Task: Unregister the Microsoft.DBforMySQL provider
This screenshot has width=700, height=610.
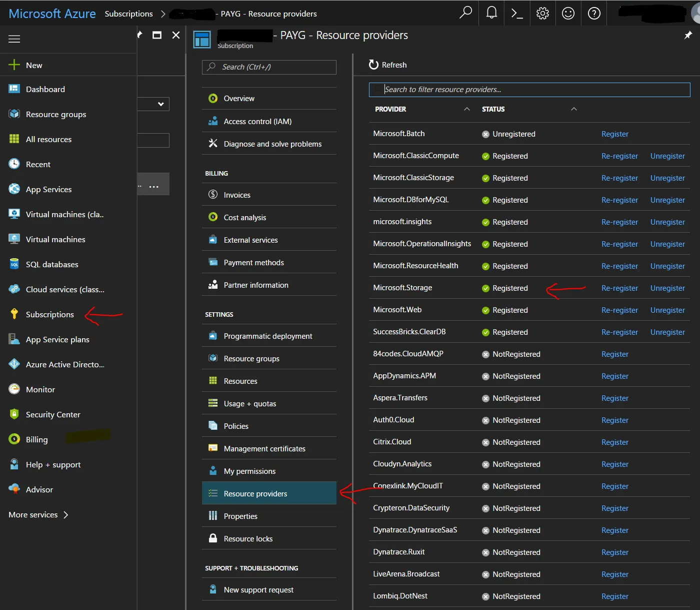Action: click(667, 200)
